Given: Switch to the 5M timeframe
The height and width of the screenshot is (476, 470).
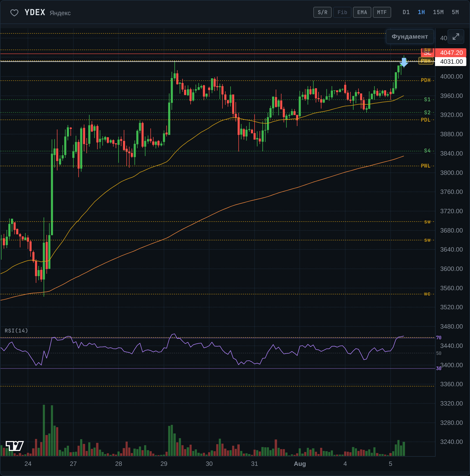Looking at the screenshot, I should tap(455, 12).
